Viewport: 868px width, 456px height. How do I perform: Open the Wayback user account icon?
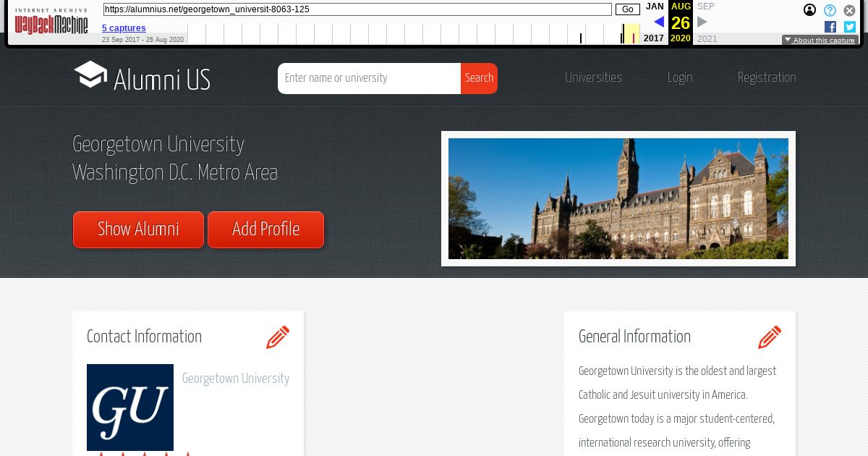809,10
